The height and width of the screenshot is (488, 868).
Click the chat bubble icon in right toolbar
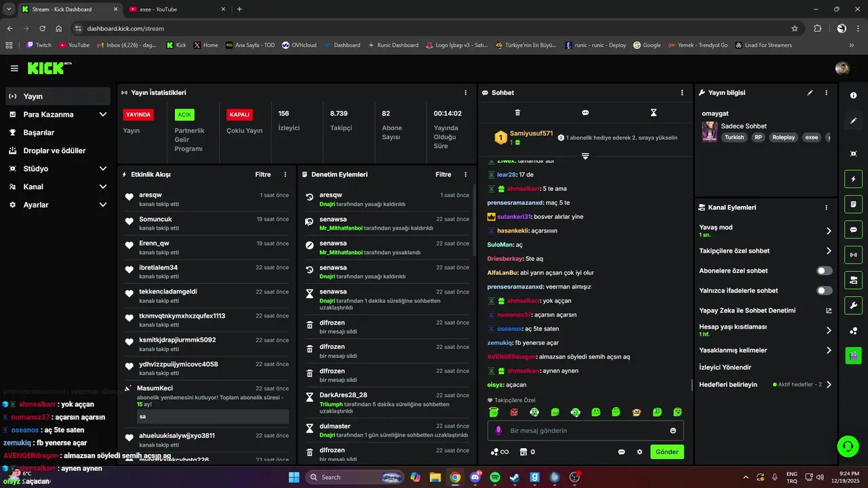pos(853,229)
